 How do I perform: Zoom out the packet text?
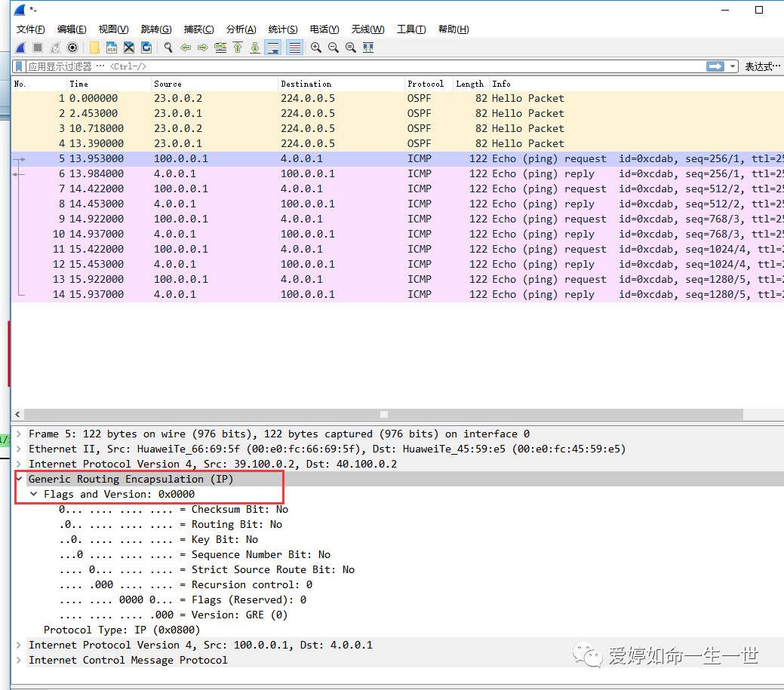(334, 48)
